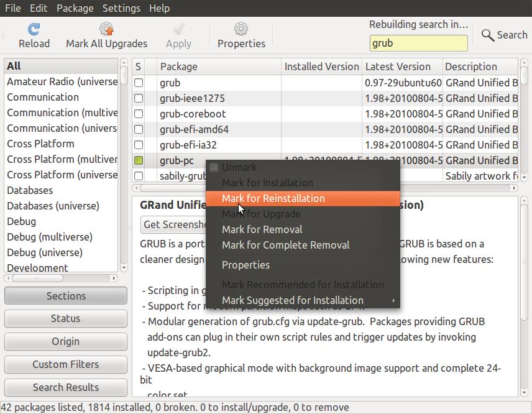Select the Communication category

pyautogui.click(x=61, y=98)
